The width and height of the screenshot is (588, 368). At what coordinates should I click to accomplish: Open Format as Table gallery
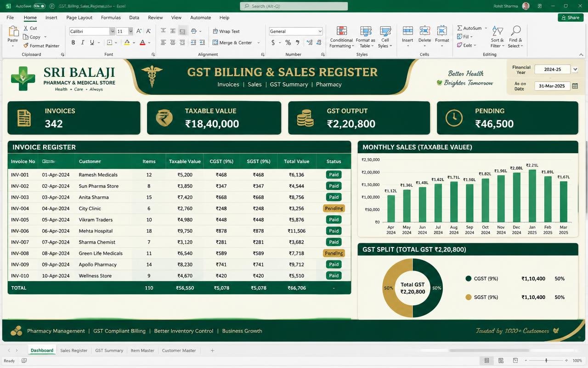(x=366, y=37)
